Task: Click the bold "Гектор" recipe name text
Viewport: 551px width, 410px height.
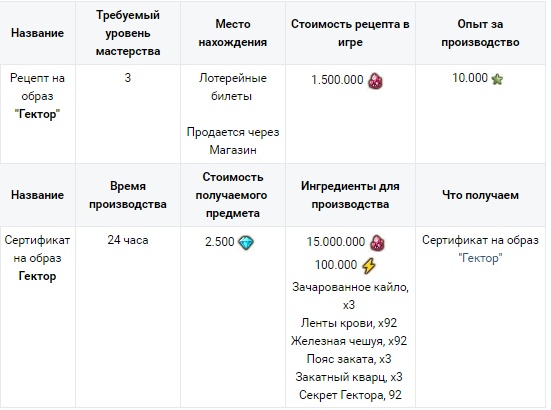Action: coord(37,114)
